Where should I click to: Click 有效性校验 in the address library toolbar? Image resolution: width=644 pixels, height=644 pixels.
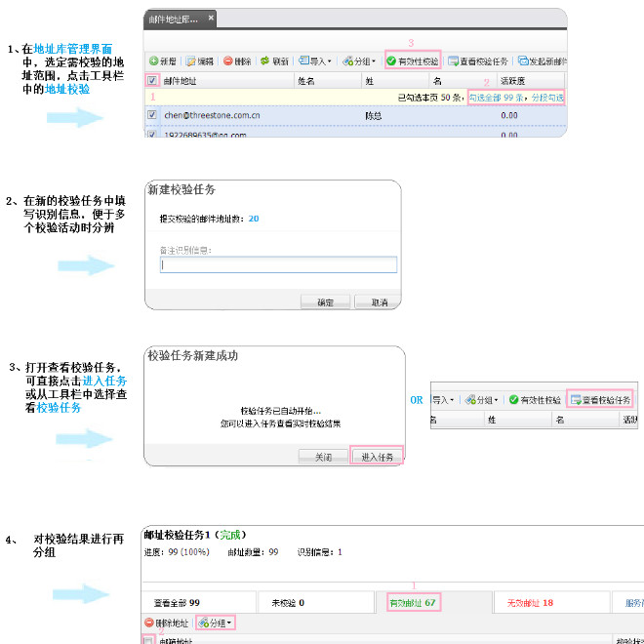click(413, 61)
